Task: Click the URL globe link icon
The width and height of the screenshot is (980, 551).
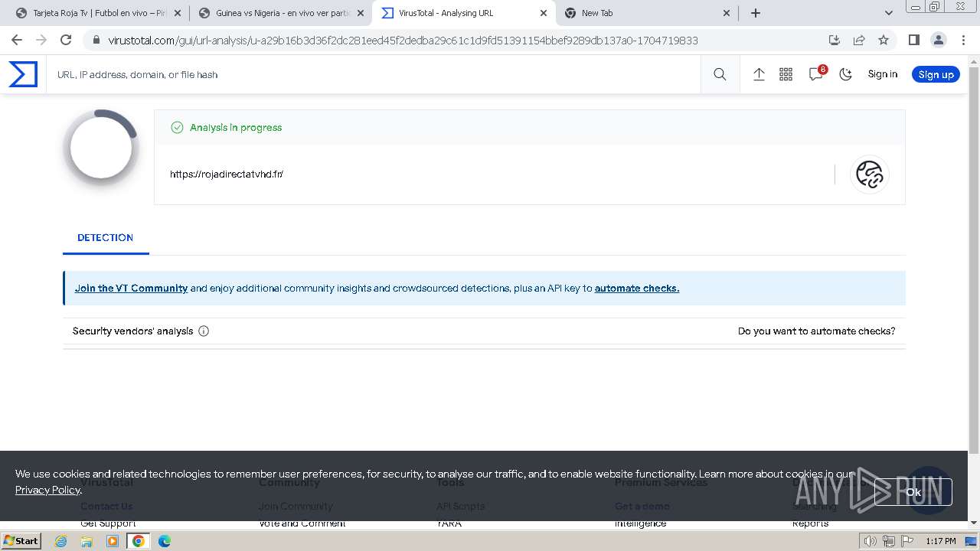Action: [x=870, y=174]
